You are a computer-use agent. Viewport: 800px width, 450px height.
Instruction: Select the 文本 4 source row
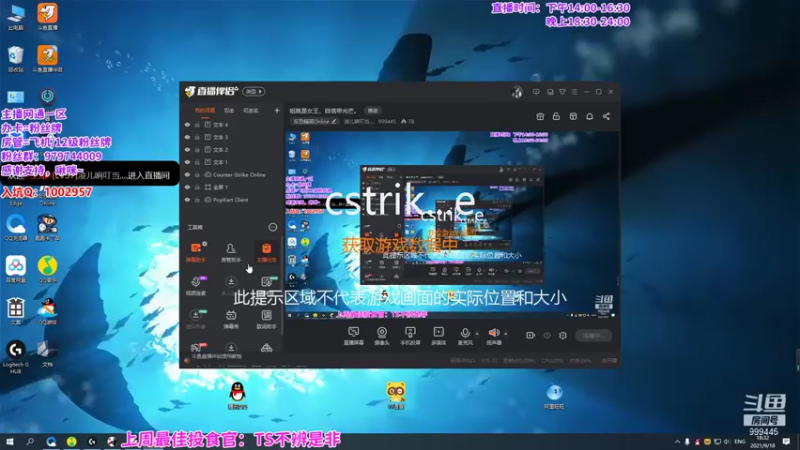[232, 124]
